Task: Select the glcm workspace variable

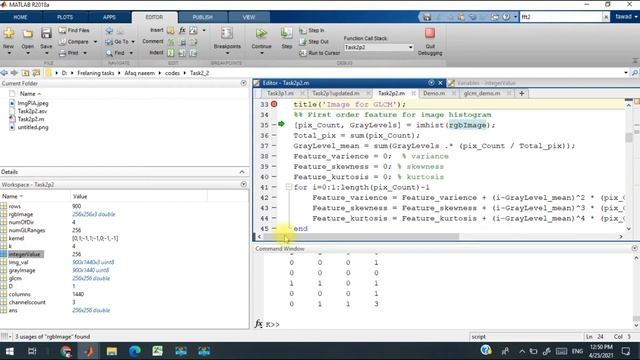Action: pyautogui.click(x=15, y=278)
